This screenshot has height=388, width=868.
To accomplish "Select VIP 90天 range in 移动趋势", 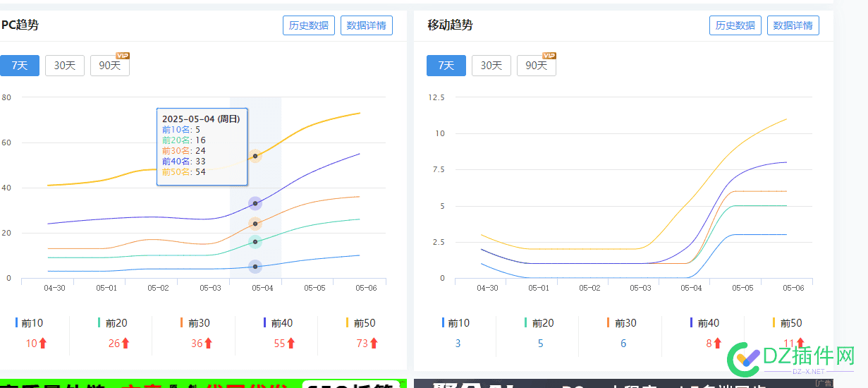I will [x=537, y=66].
